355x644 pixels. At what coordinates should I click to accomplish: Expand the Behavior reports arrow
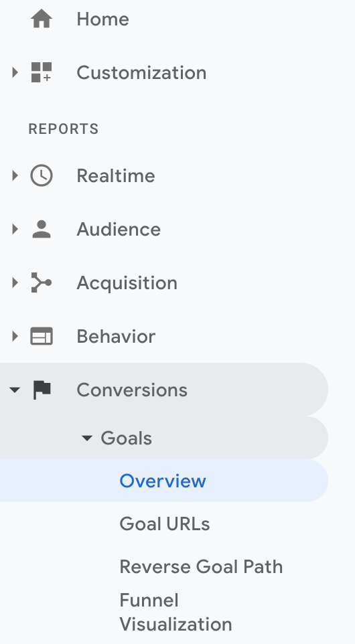(15, 336)
